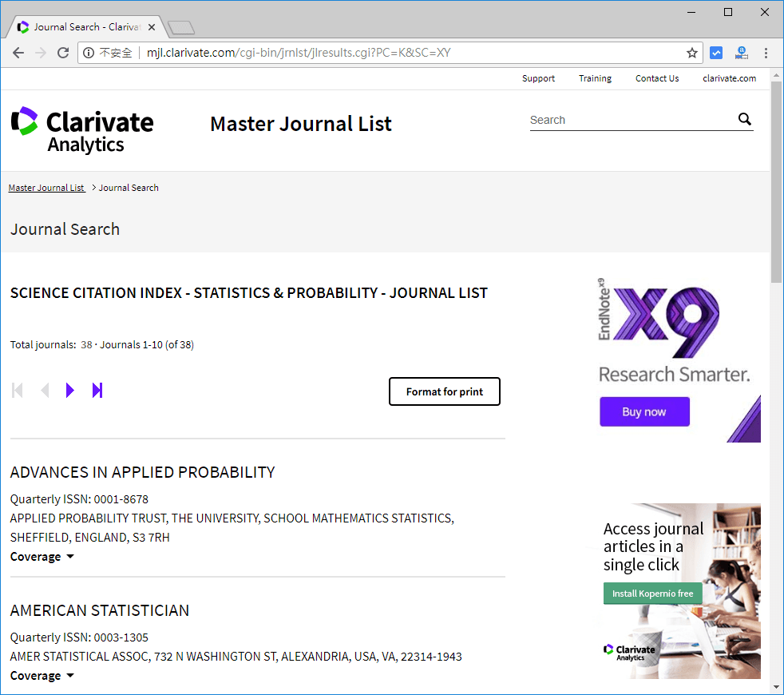
Task: Open the Master Journal List breadcrumb link
Action: pyautogui.click(x=46, y=188)
